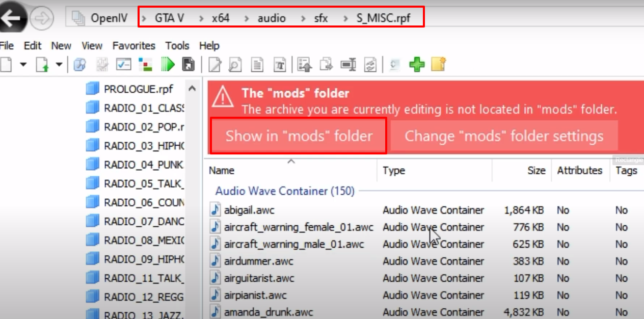This screenshot has width=644, height=319.
Task: Expand the S_MISC.rpf breadcrumb chevron
Action: coord(346,19)
